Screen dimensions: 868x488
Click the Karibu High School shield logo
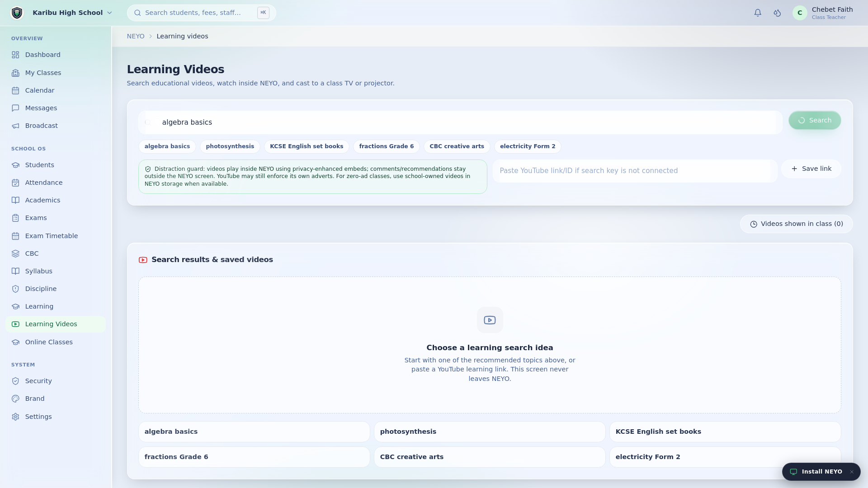tap(17, 13)
